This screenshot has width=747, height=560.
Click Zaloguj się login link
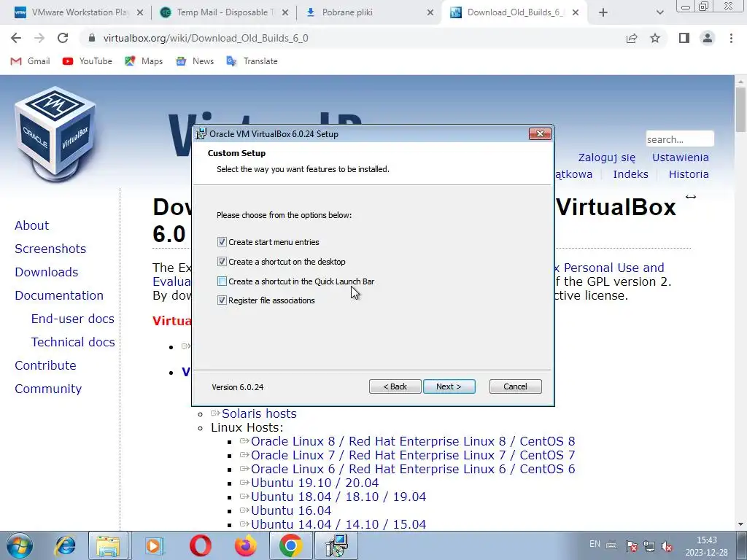point(606,157)
